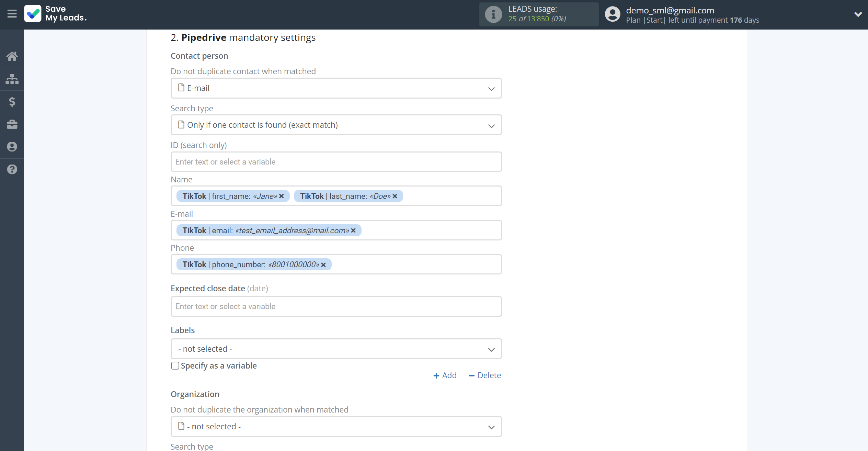
Task: Click the Save My Leads logo
Action: (x=55, y=14)
